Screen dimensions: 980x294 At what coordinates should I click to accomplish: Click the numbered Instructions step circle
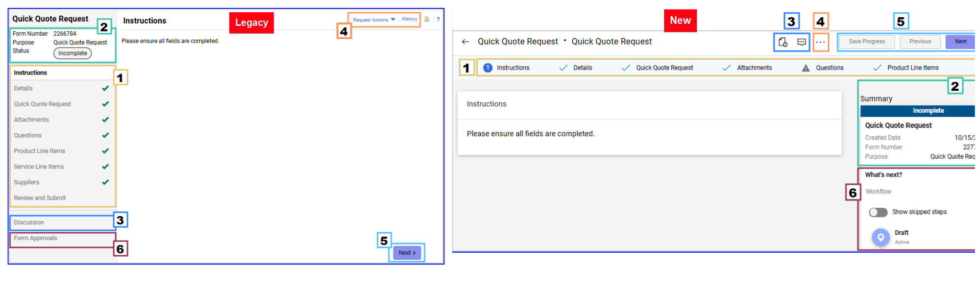[x=488, y=68]
